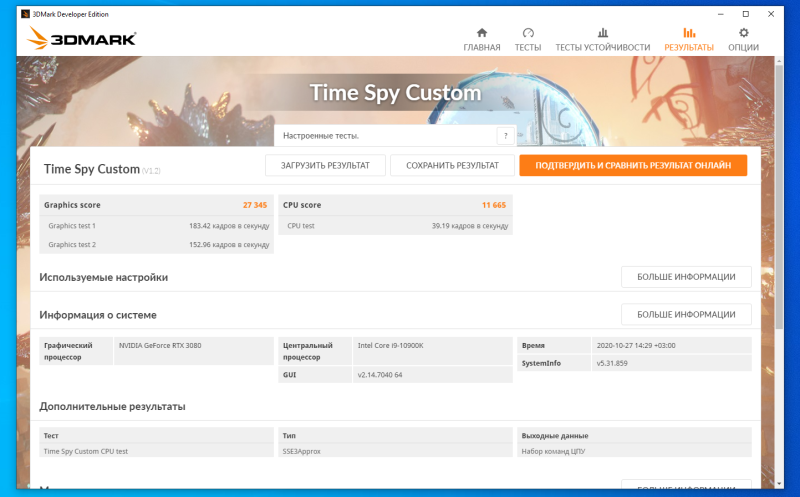Image resolution: width=800 pixels, height=497 pixels.
Task: Click the vertical scrollbar thumb
Action: [779, 196]
